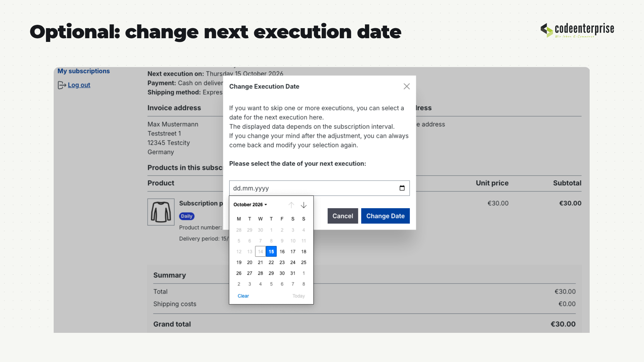Image resolution: width=644 pixels, height=362 pixels.
Task: Select October 24 in calendar
Action: click(x=293, y=262)
